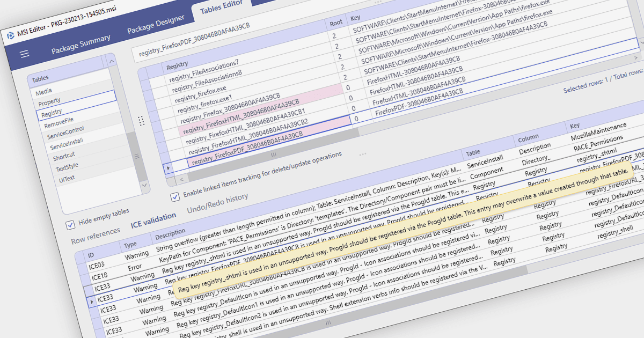The image size is (644, 338).
Task: Click the ServiceInstall cell in validation results
Action: [485, 161]
